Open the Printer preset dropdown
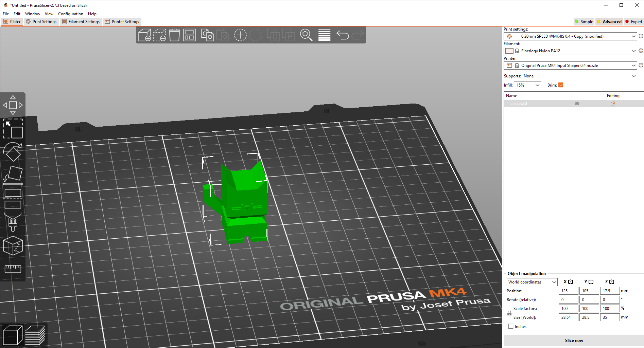This screenshot has width=644, height=348. click(x=570, y=66)
